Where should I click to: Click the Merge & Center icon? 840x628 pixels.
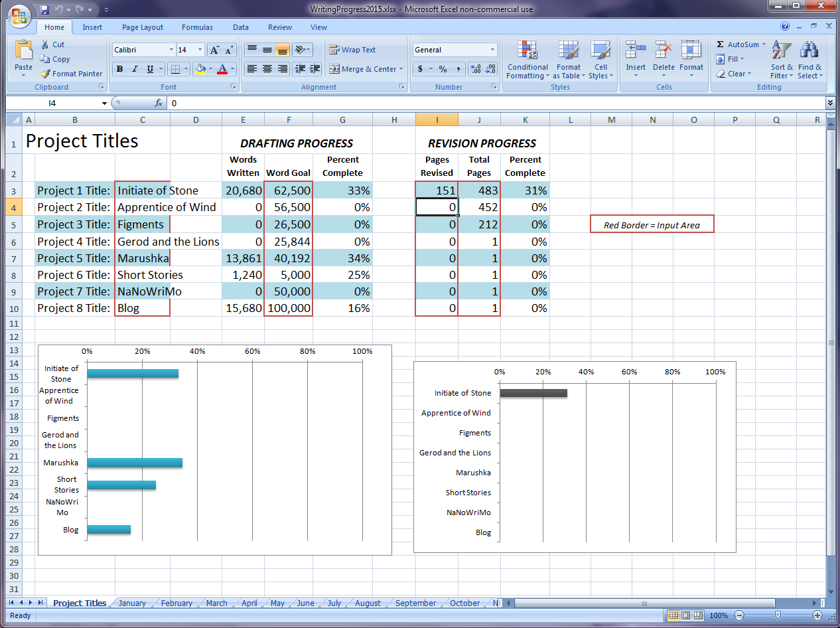334,69
